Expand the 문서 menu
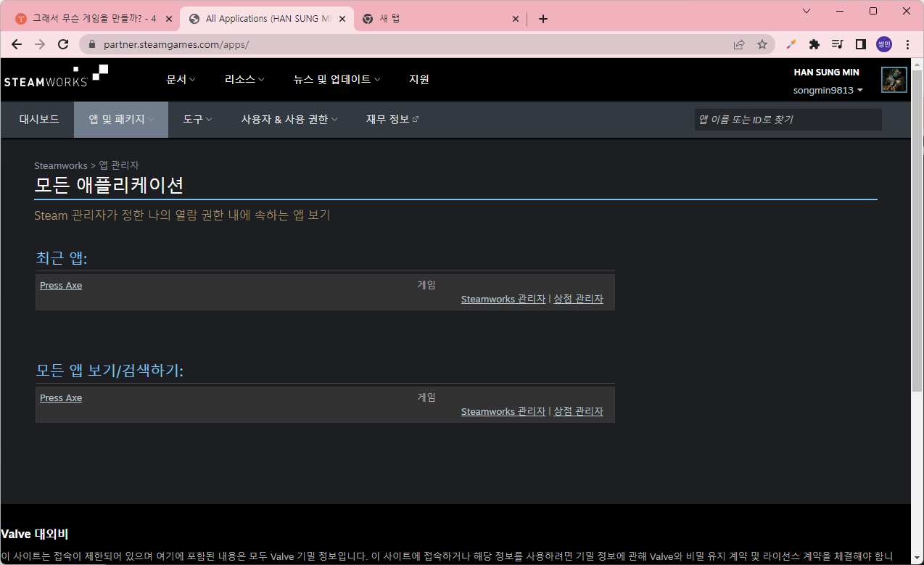Image resolution: width=924 pixels, height=565 pixels. tap(181, 79)
